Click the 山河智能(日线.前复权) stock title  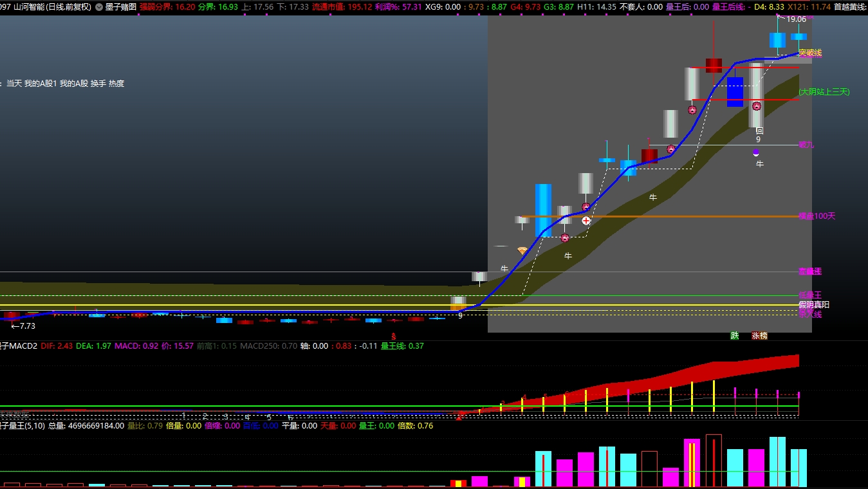coord(51,7)
